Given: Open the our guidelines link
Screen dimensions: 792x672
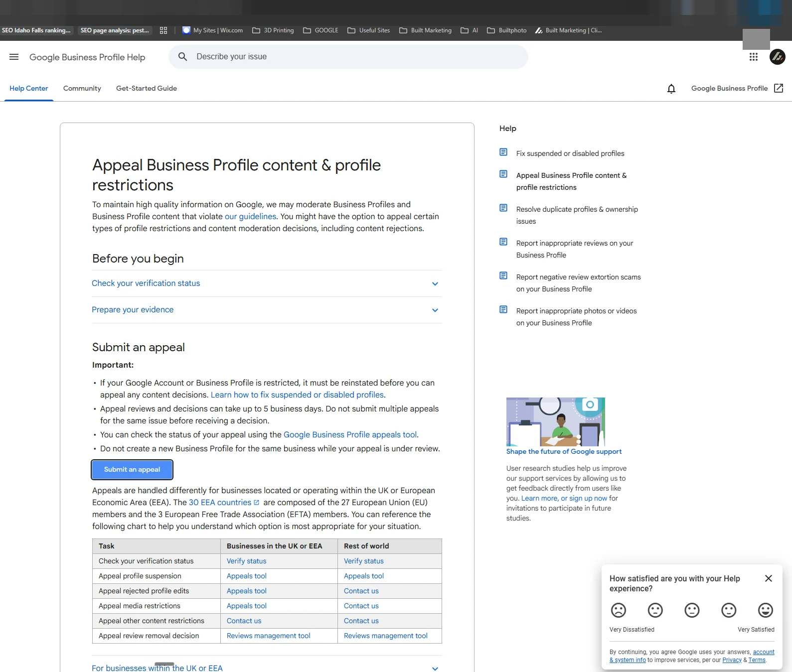Looking at the screenshot, I should point(250,217).
